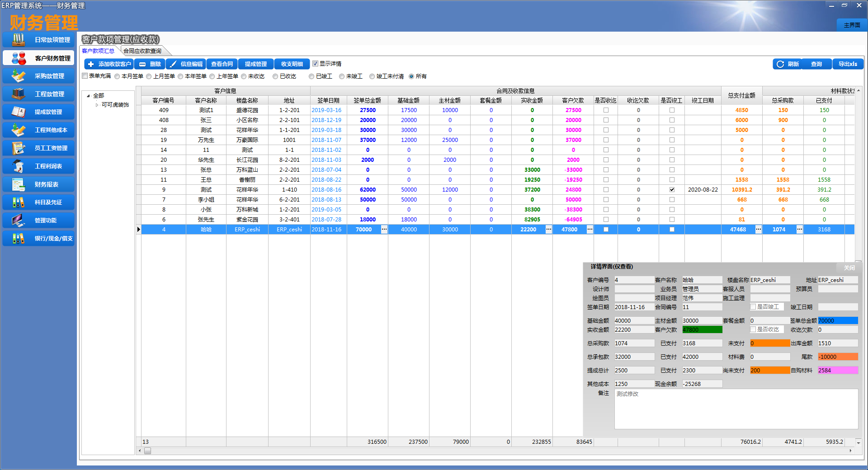Select 所有 radio filter
The width and height of the screenshot is (868, 470).
(x=411, y=76)
